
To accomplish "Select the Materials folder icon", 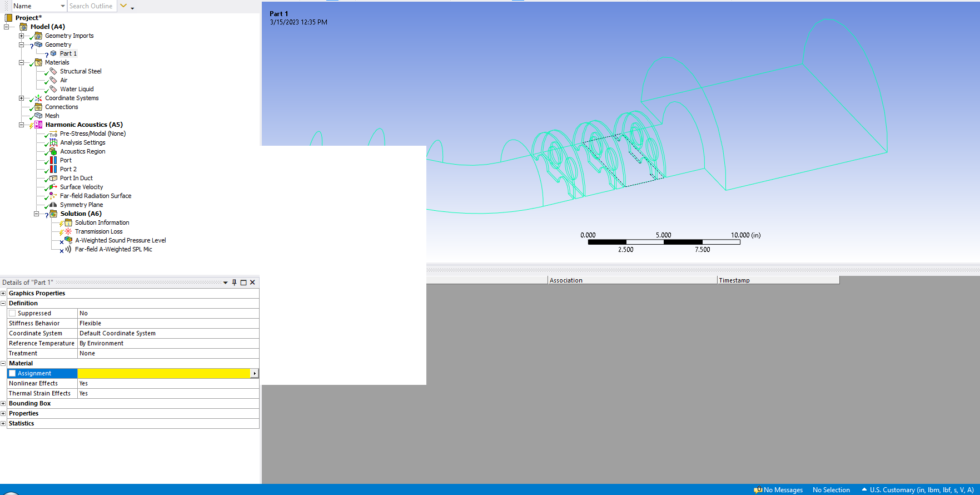I will pos(38,62).
